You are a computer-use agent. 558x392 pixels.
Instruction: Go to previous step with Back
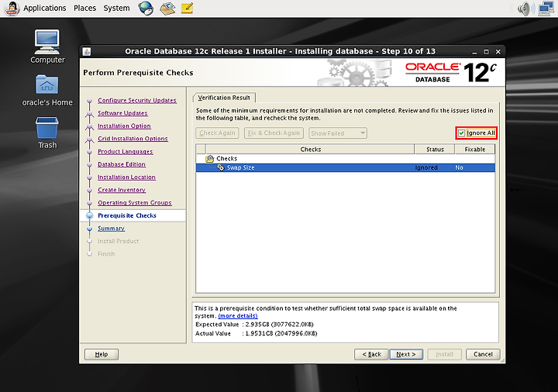point(371,354)
